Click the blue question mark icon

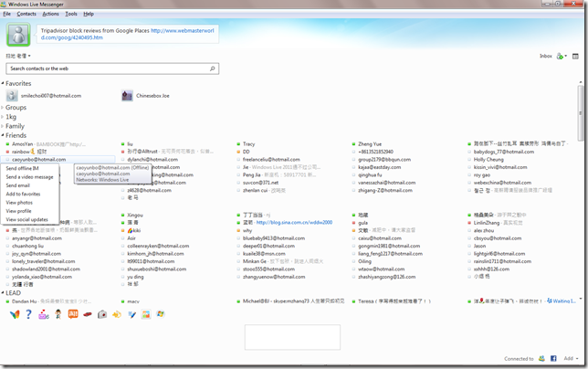pyautogui.click(x=29, y=314)
